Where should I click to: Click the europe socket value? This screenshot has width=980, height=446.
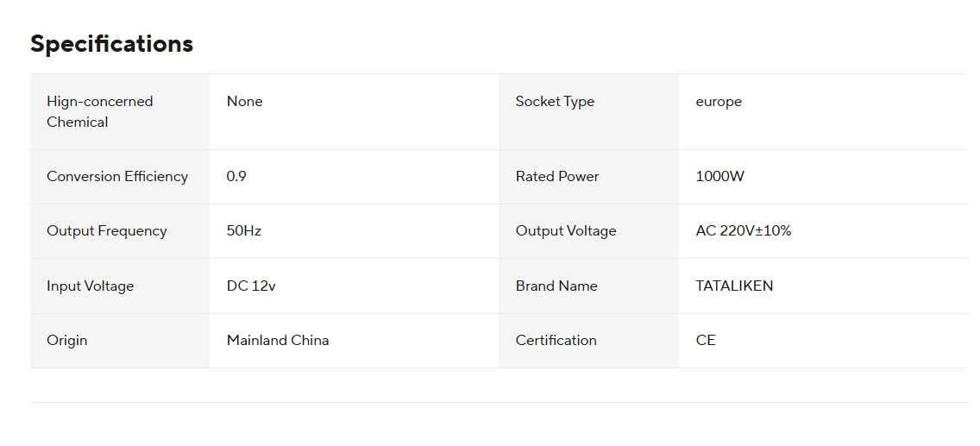719,101
